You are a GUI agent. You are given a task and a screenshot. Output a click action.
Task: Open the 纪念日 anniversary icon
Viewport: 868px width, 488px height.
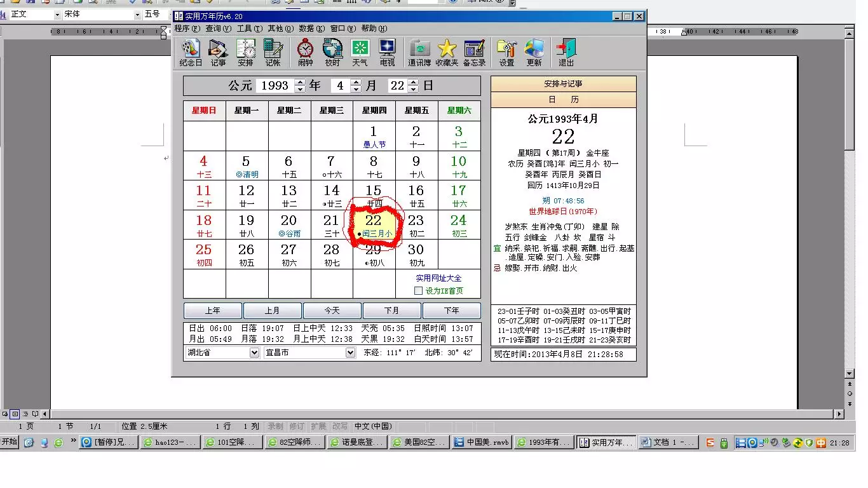[x=191, y=52]
